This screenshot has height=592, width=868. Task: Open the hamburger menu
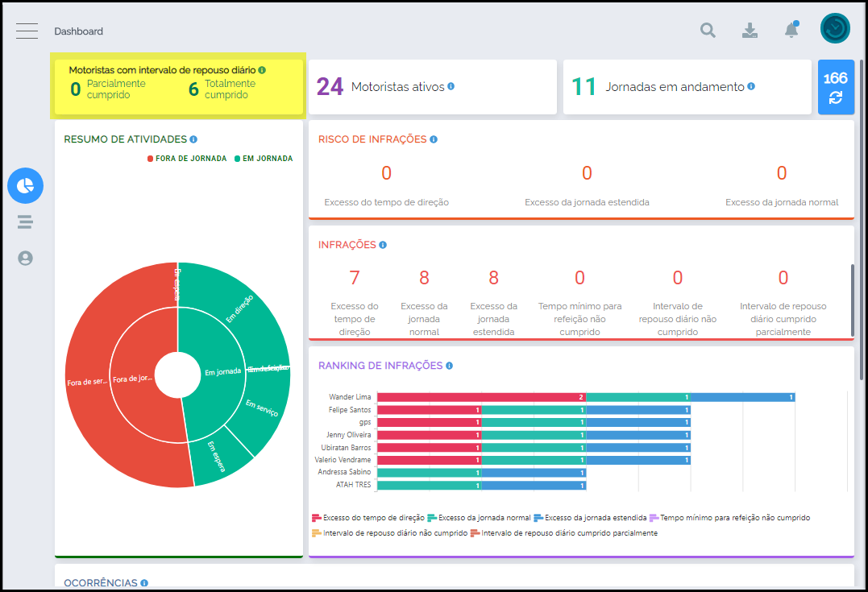coord(27,31)
